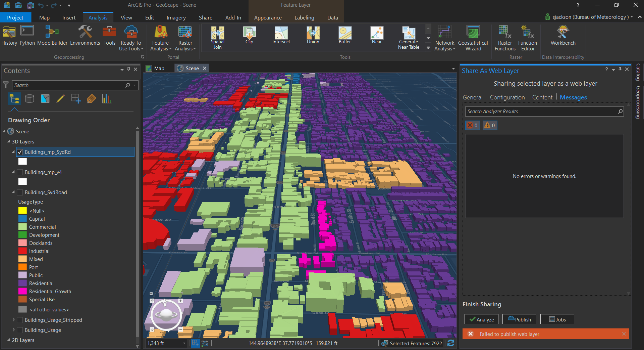The width and height of the screenshot is (644, 350).
Task: Open the Clip tool
Action: click(249, 35)
